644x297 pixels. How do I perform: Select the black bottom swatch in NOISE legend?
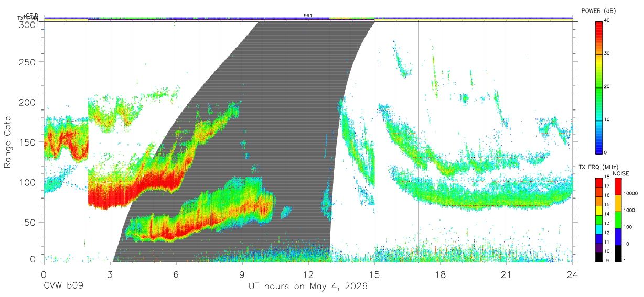tap(618, 253)
